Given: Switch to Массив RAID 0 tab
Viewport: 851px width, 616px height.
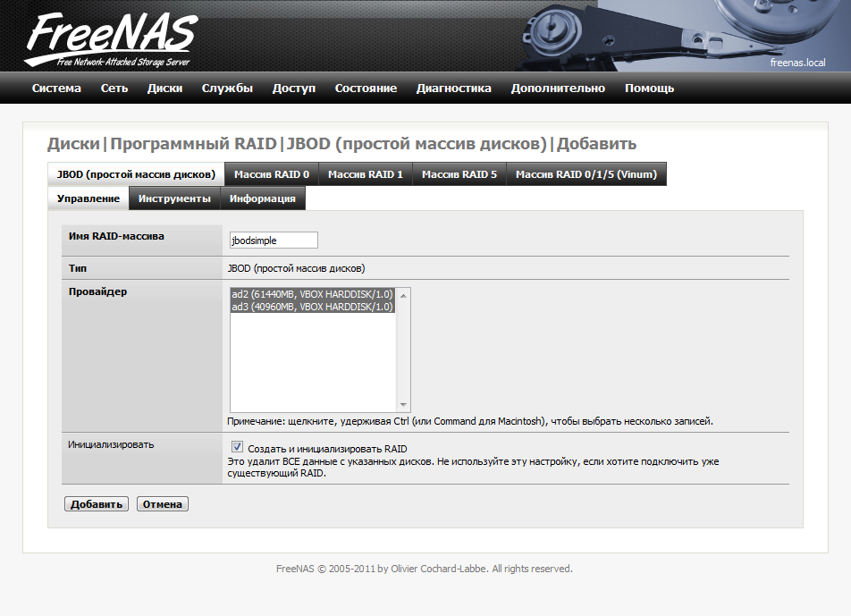Looking at the screenshot, I should click(x=272, y=174).
